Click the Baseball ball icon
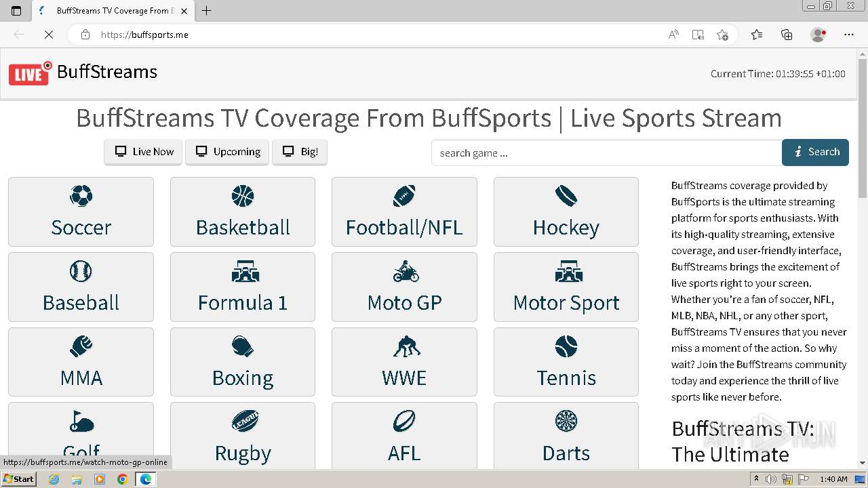 coord(81,271)
